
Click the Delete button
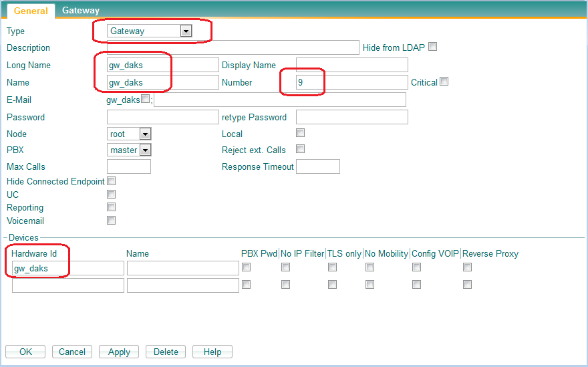tap(166, 352)
